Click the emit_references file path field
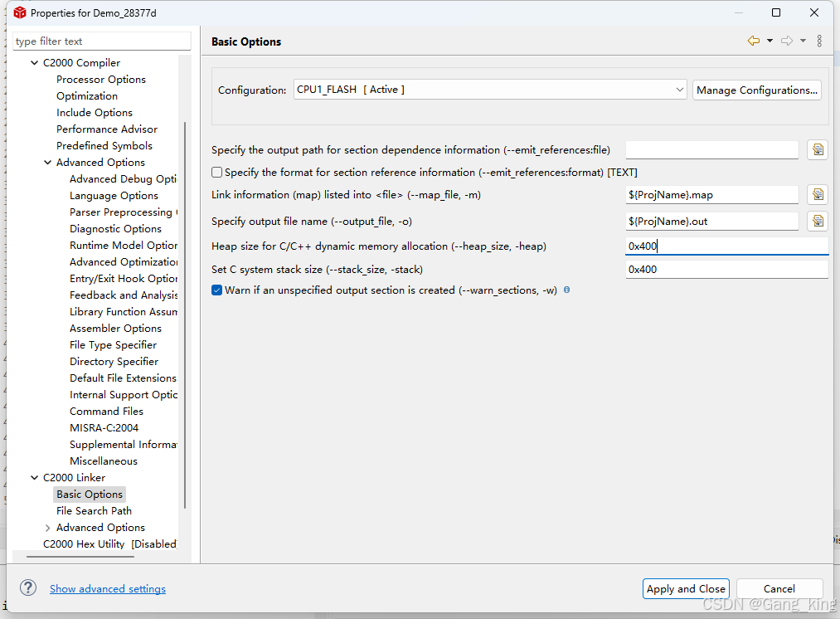Viewport: 840px width, 619px height. coord(712,149)
